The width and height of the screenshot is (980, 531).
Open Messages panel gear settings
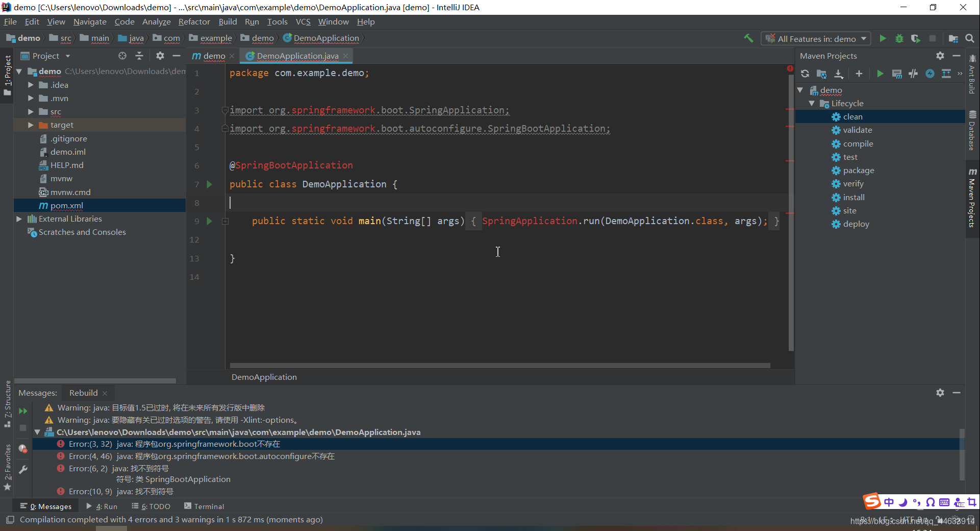(x=940, y=393)
